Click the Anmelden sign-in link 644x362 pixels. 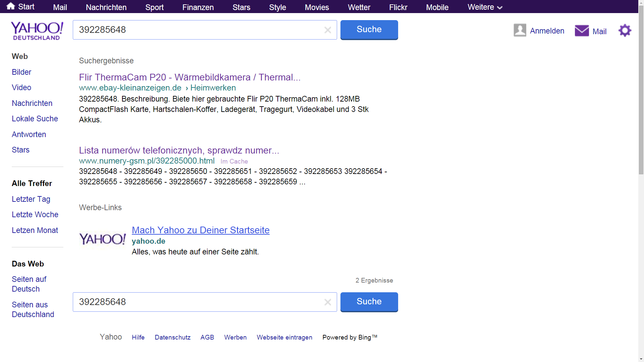coord(547,31)
